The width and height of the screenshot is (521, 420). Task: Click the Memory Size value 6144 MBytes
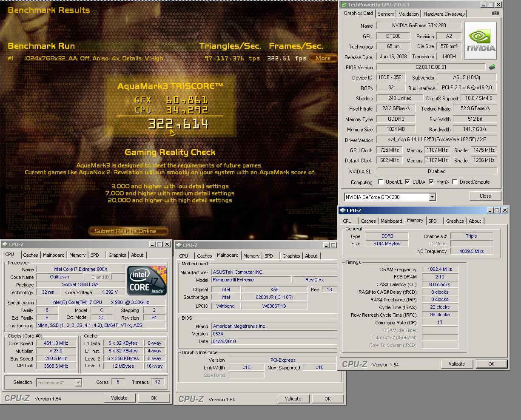point(387,244)
